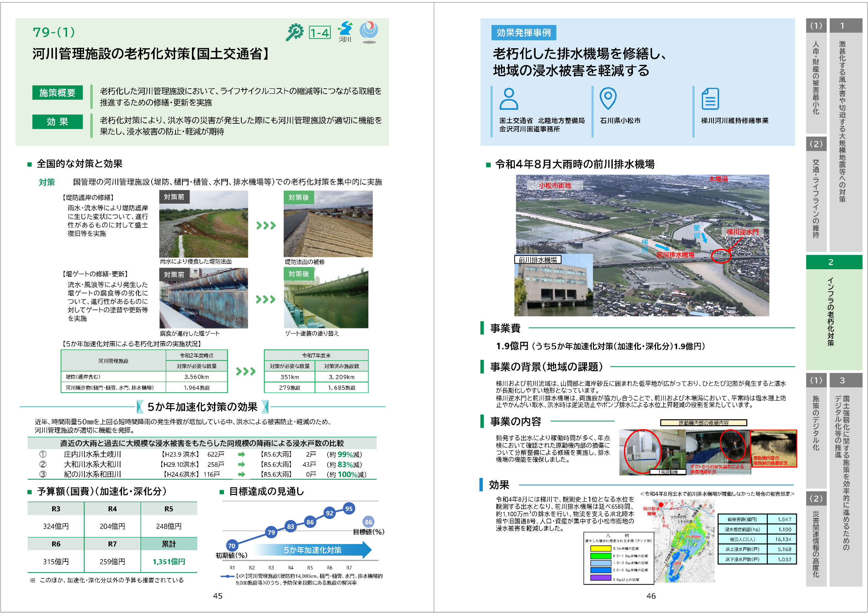The image size is (868, 614).
Task: Open the 1号原動機 engine photo
Action: 653,452
